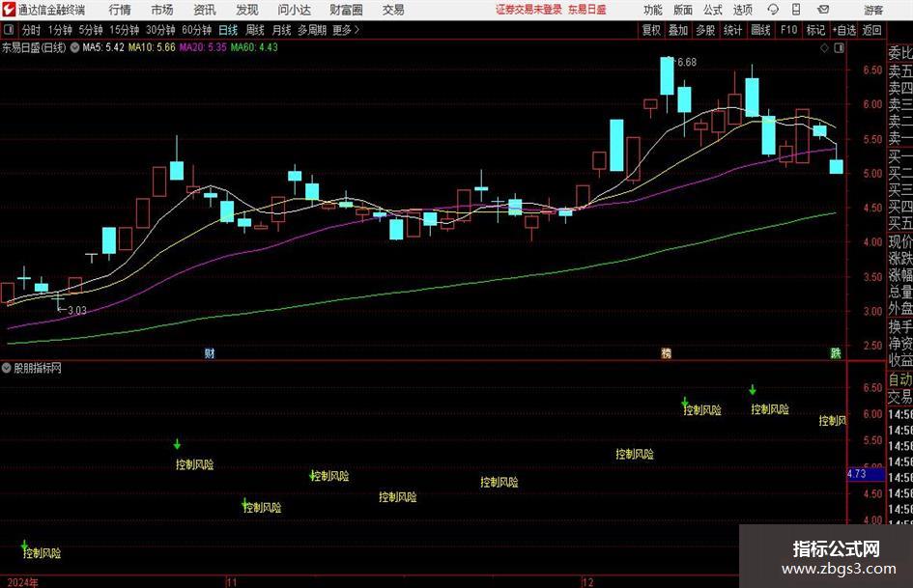913x588 pixels.
Task: Click the diamond icon above the price axis
Action: [824, 48]
